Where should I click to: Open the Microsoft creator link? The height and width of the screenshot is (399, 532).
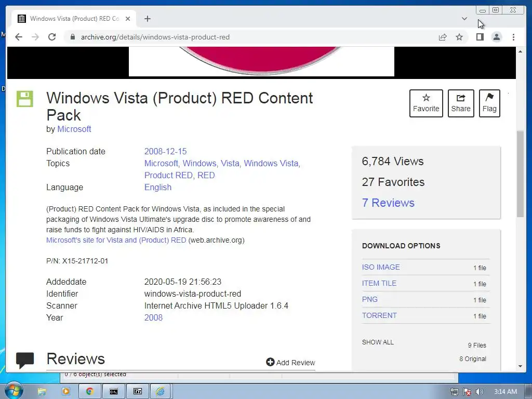tap(74, 129)
